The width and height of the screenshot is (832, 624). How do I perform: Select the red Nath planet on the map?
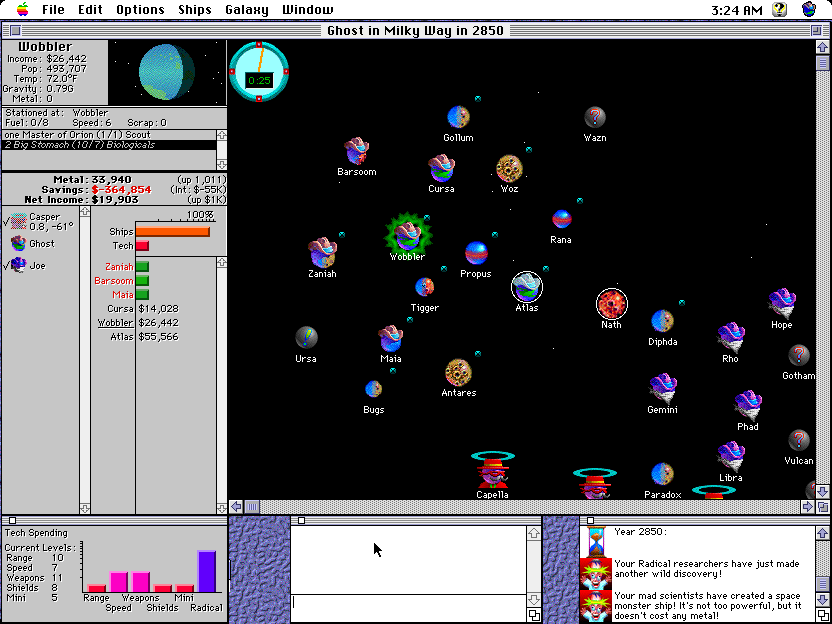pyautogui.click(x=611, y=304)
